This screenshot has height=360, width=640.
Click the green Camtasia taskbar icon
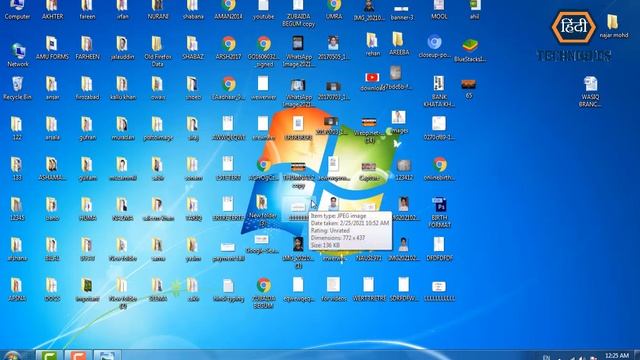tap(49, 355)
